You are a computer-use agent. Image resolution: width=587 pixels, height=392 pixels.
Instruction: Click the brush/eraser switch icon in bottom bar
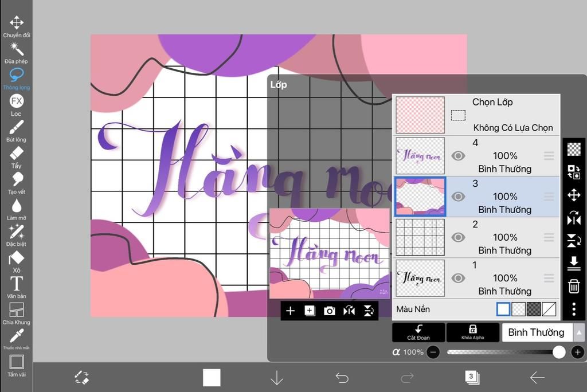click(81, 378)
